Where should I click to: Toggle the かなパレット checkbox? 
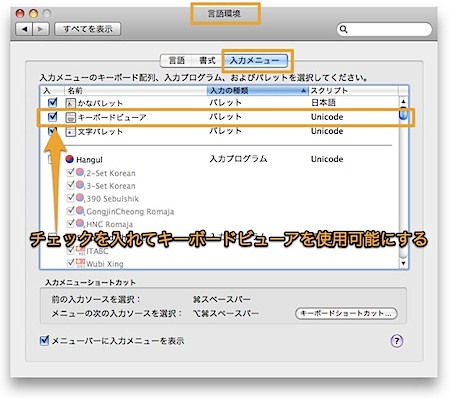click(52, 102)
